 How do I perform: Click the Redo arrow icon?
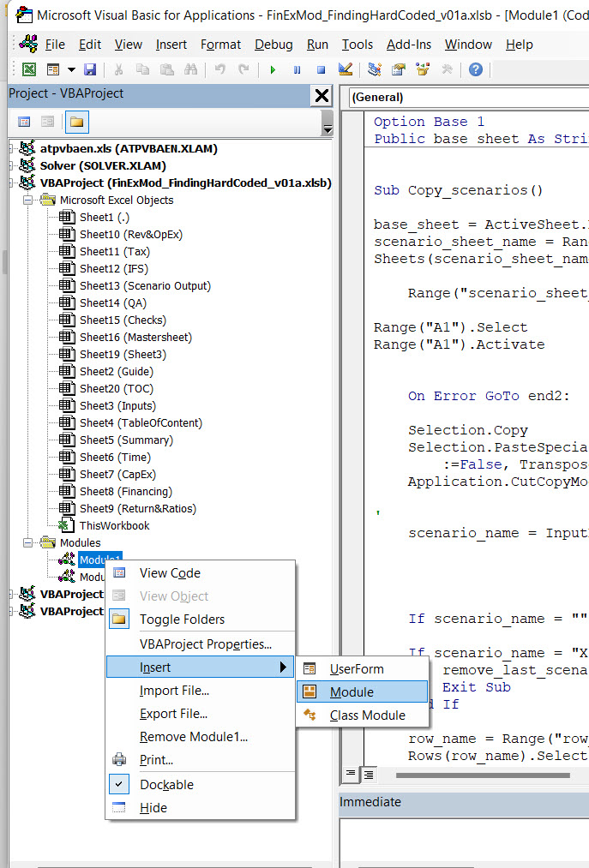coord(243,69)
